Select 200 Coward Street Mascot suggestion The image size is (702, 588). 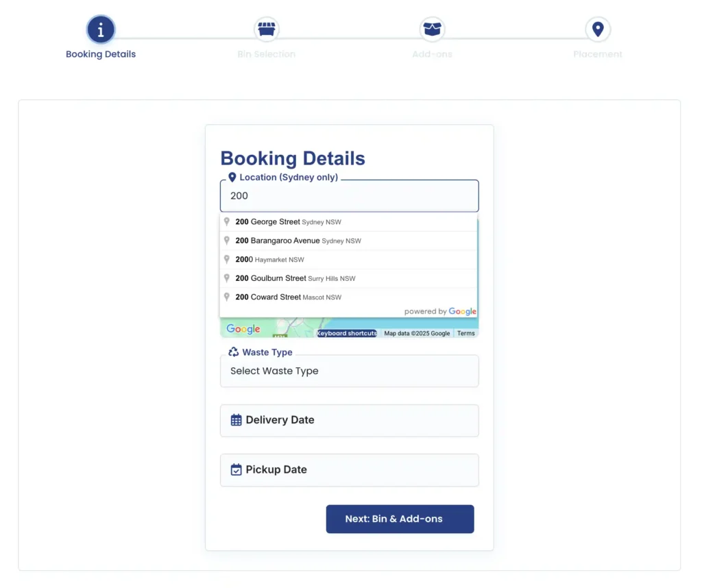(349, 297)
